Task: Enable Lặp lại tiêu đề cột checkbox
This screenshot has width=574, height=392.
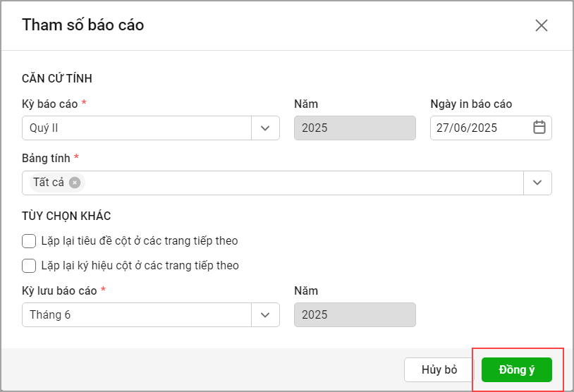Action: click(x=29, y=241)
